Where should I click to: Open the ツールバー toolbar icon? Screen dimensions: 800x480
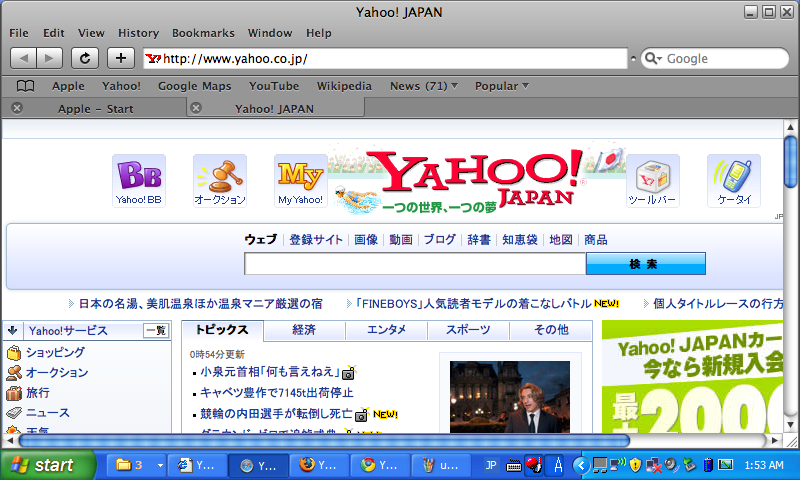(653, 181)
